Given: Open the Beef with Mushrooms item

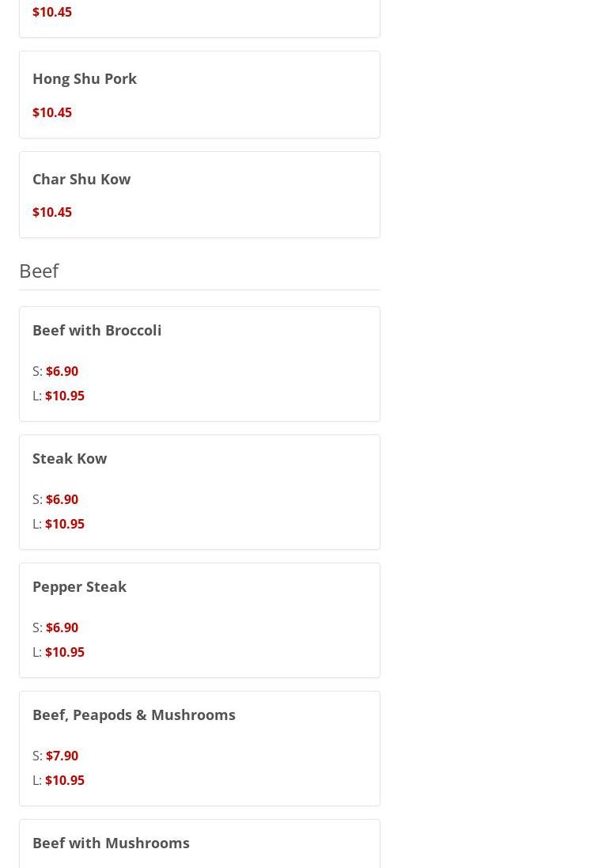Looking at the screenshot, I should pos(112,843).
